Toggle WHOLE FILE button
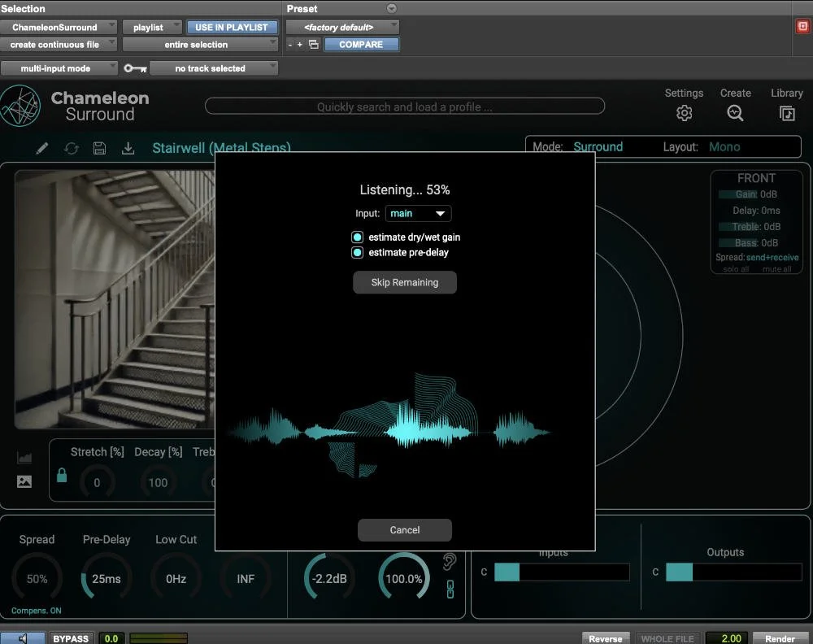Viewport: 813px width, 644px height. (667, 638)
